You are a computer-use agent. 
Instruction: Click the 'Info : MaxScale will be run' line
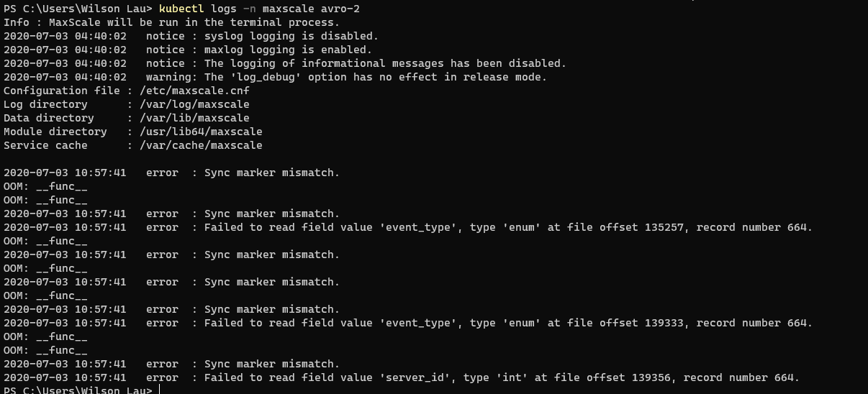coord(171,22)
